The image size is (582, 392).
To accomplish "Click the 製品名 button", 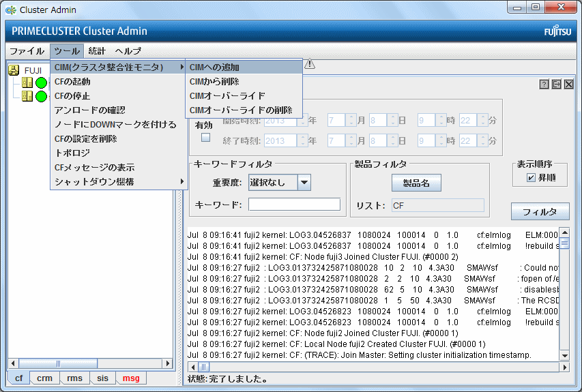I will (416, 183).
